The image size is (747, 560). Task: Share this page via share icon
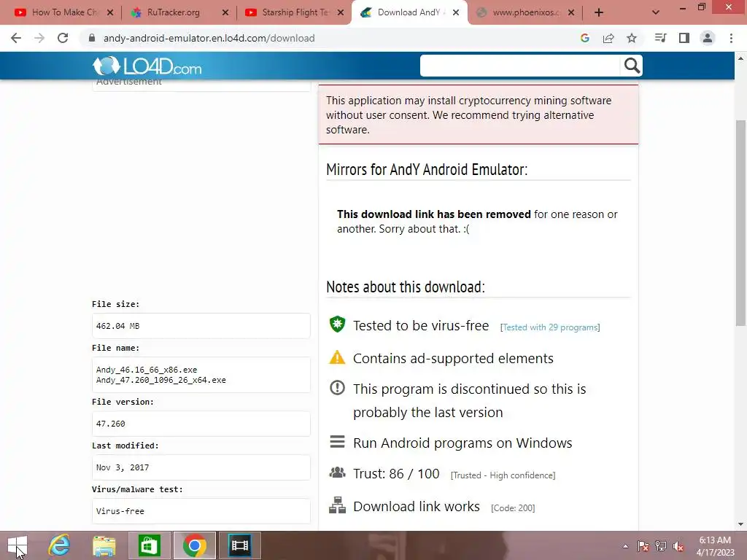pos(608,38)
